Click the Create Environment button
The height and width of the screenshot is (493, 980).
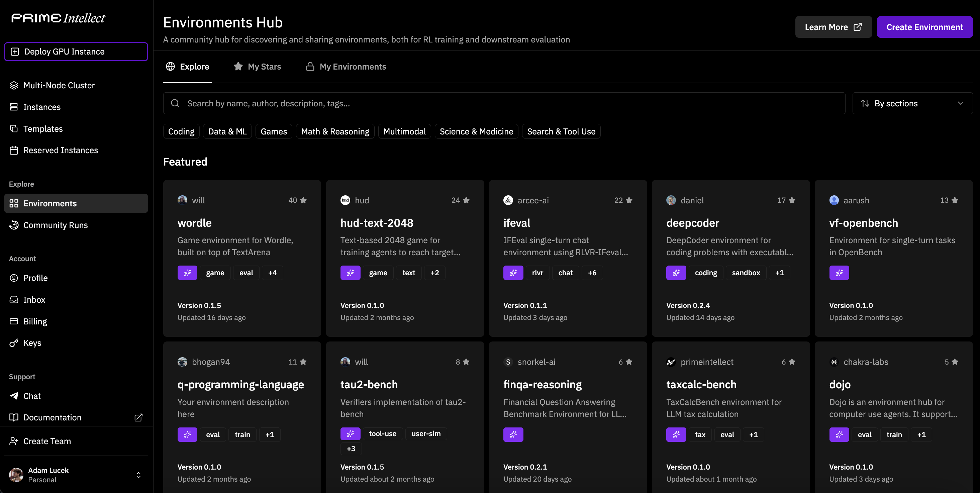coord(924,27)
